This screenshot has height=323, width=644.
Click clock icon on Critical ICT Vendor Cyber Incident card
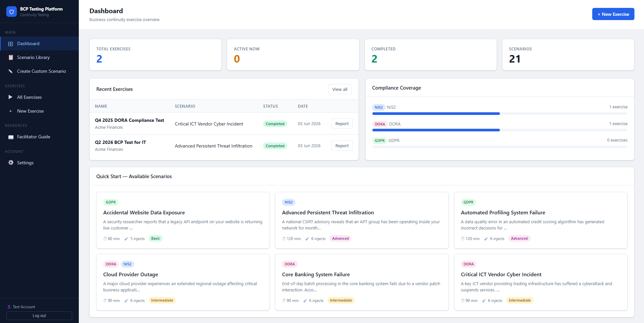coord(463,301)
